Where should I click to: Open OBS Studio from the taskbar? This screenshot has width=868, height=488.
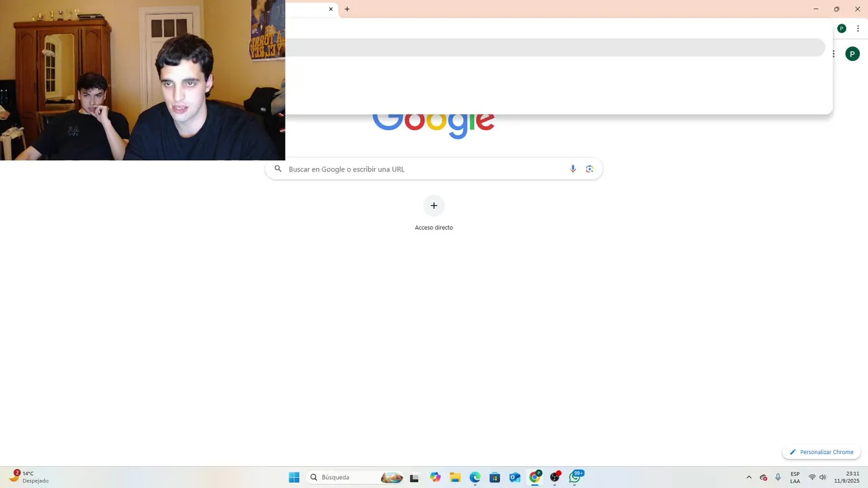coord(555,476)
